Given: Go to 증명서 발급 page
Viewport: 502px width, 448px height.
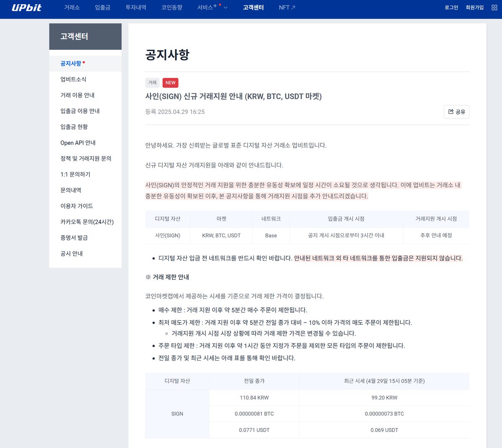Looking at the screenshot, I should 85,238.
